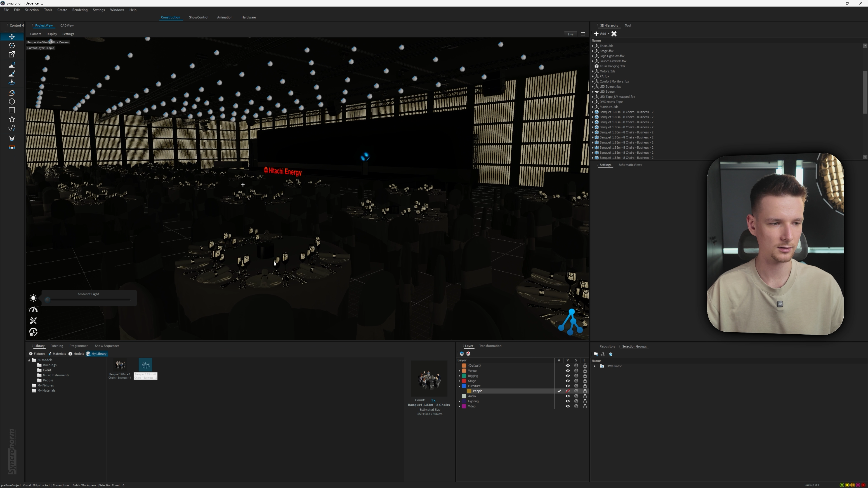Hide the Rigging layer visibility
The image size is (868, 488).
click(567, 376)
